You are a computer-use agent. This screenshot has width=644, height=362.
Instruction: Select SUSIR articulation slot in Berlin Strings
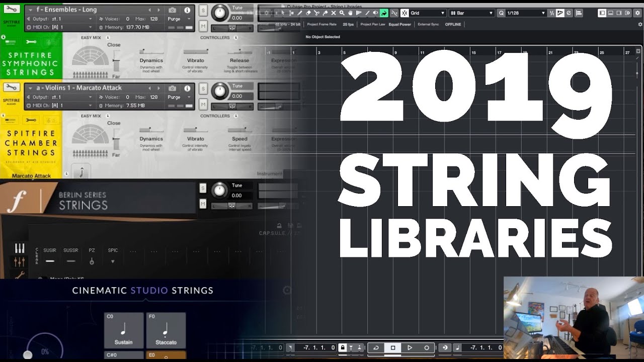[49, 255]
